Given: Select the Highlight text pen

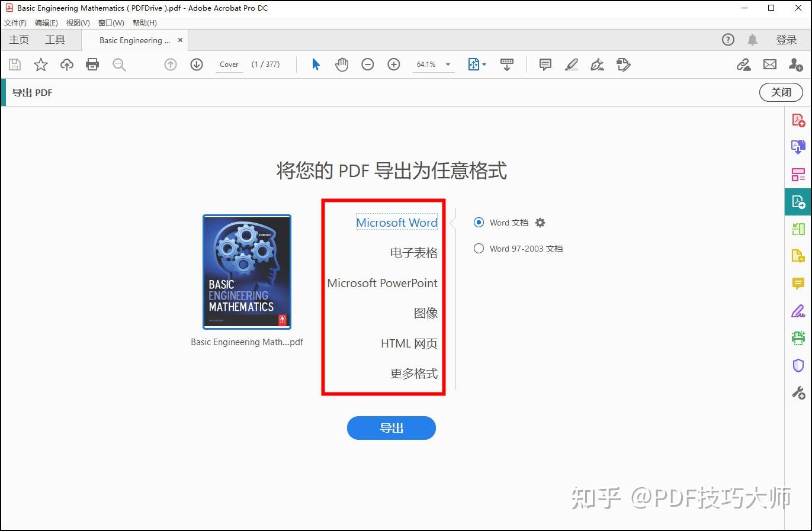Looking at the screenshot, I should click(x=572, y=65).
